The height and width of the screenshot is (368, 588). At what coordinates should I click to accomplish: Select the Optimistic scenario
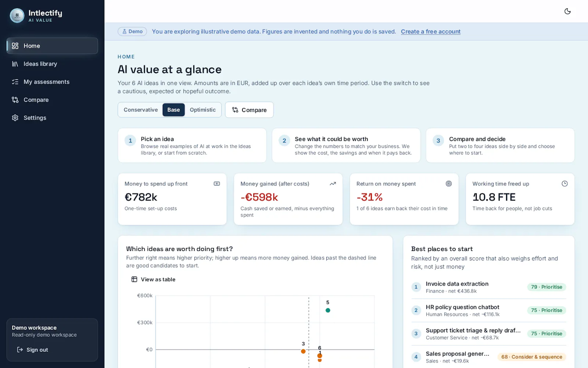[x=203, y=110]
